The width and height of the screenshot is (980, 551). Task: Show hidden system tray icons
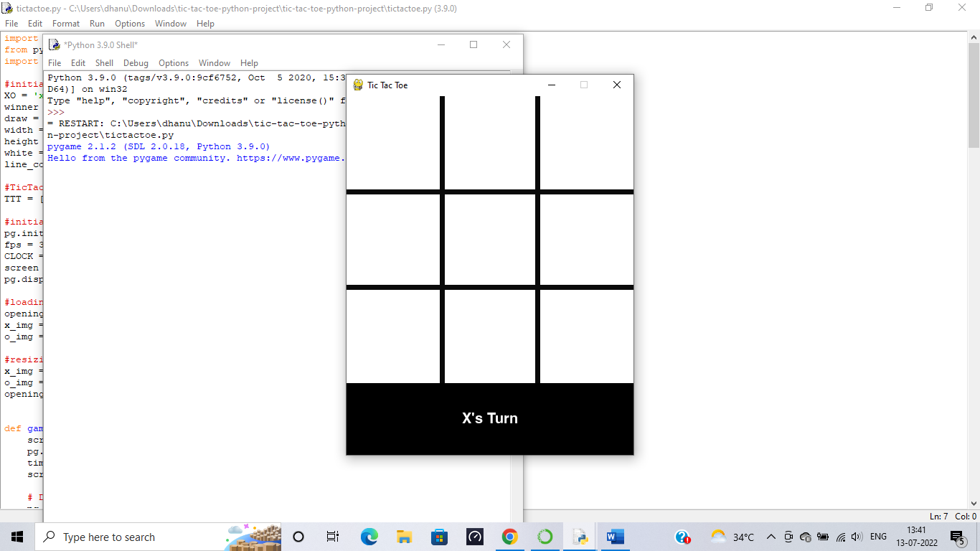click(771, 537)
